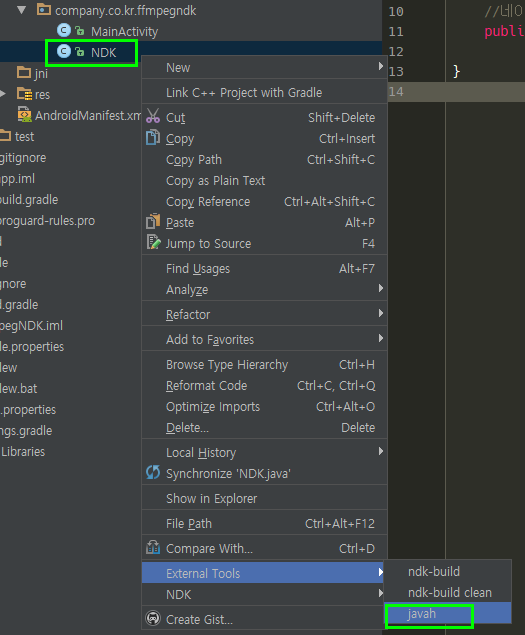Click the Jump to Source pencil icon
Screen dimensions: 525x635
point(153,242)
